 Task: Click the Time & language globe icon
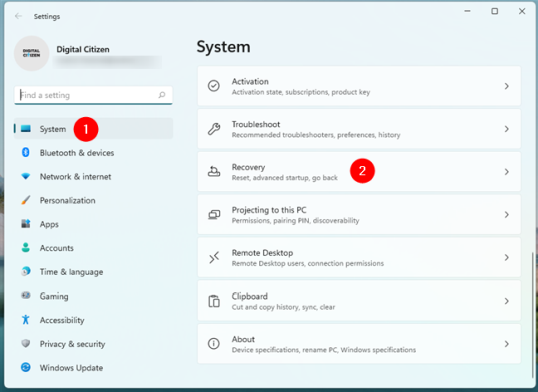(x=26, y=271)
